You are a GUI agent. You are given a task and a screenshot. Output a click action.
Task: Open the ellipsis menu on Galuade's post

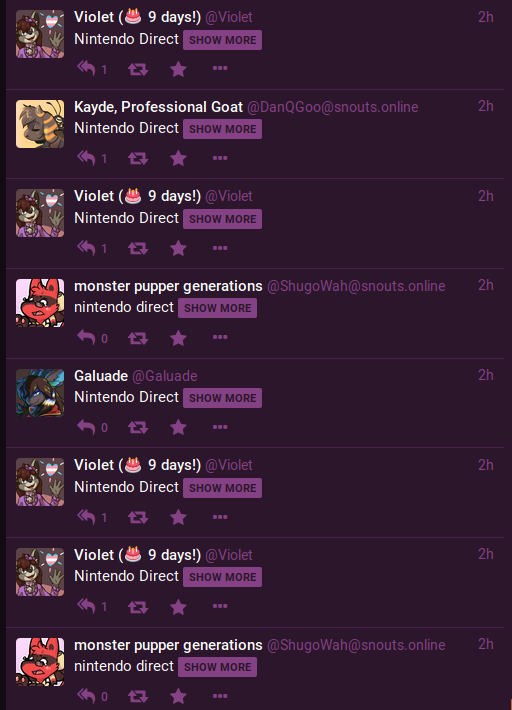(220, 427)
